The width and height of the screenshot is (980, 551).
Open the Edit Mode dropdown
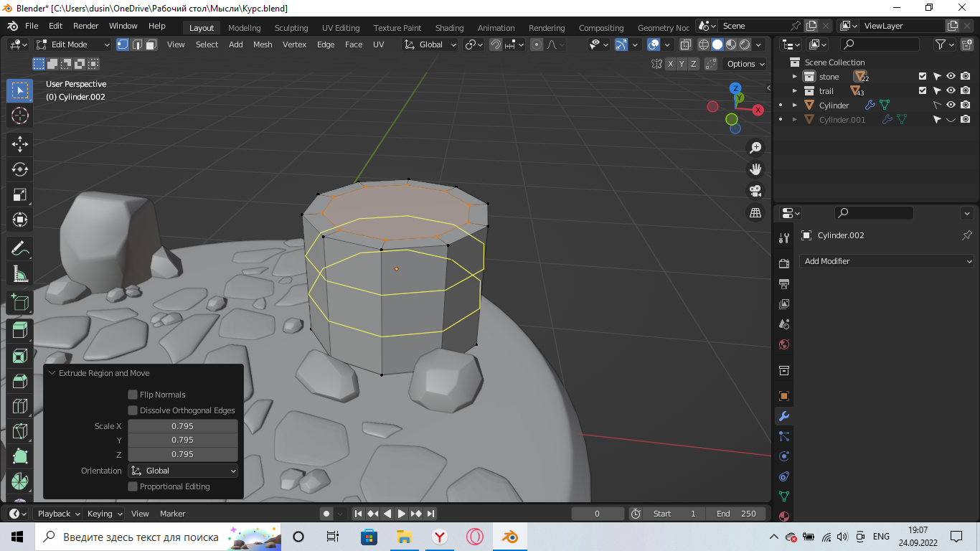[x=72, y=44]
